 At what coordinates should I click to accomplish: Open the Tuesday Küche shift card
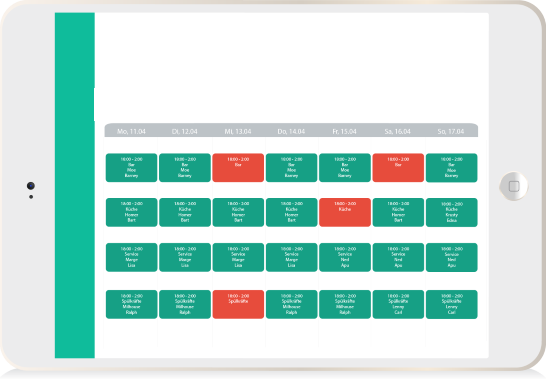tap(185, 212)
